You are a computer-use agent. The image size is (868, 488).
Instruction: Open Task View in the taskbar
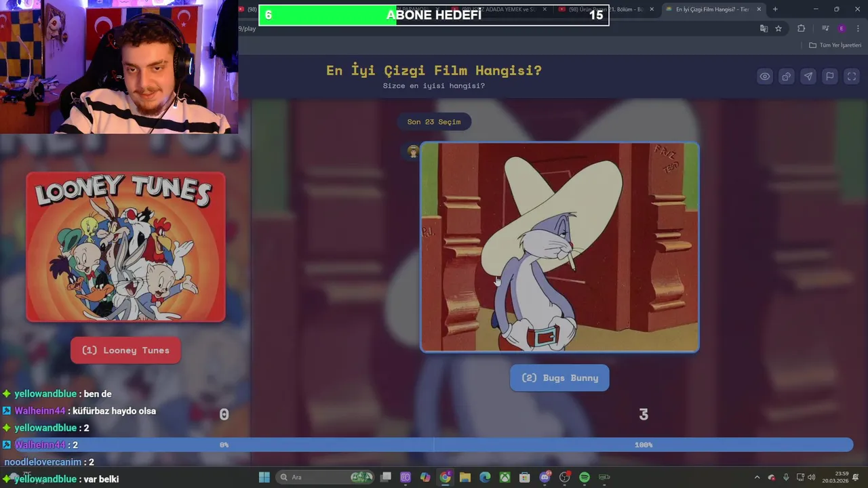[386, 477]
